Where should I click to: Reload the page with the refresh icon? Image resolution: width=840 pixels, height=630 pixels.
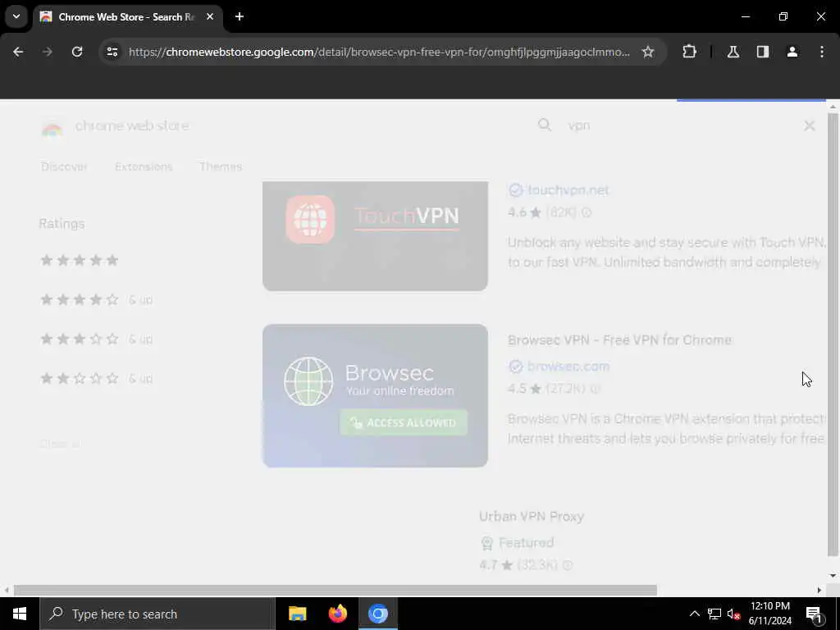[77, 52]
